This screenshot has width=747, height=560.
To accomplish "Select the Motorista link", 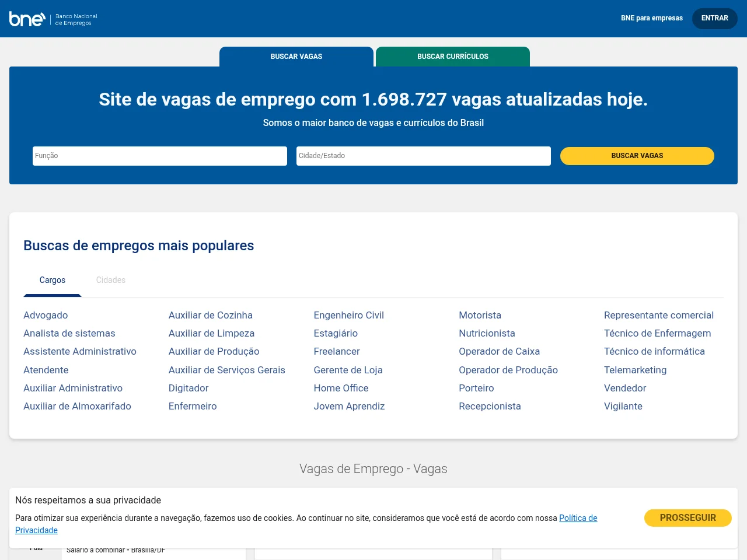I will [x=480, y=315].
